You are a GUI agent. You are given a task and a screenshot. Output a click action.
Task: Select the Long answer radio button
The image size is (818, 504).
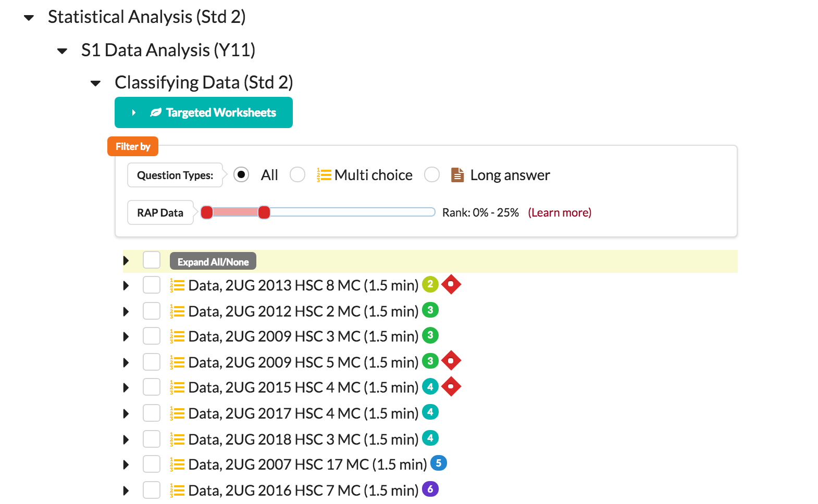(432, 175)
